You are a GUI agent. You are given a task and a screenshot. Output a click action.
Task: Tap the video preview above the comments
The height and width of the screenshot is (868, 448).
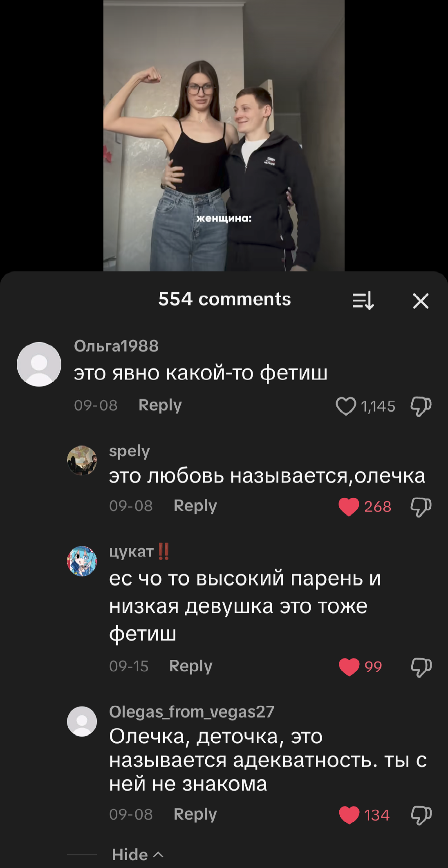coord(224,135)
